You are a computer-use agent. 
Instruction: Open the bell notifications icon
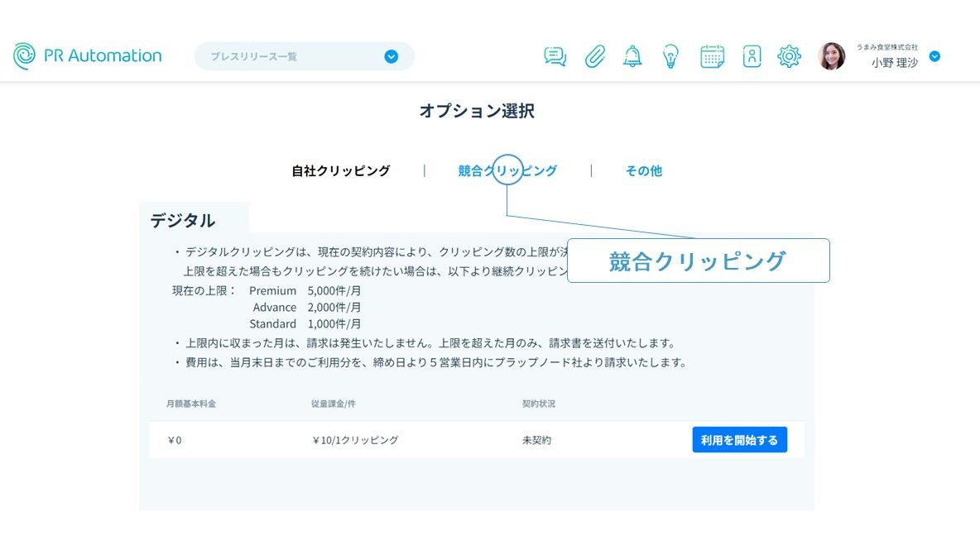point(632,56)
